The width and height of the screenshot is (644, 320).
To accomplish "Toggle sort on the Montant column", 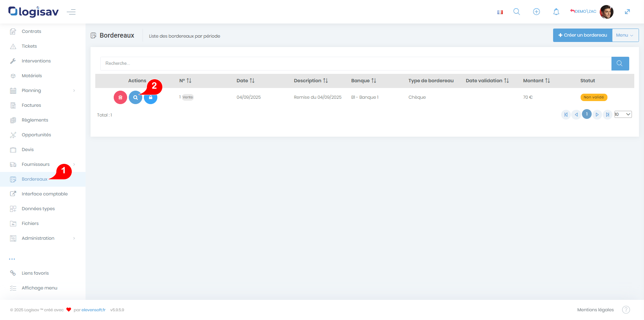I will tap(547, 81).
